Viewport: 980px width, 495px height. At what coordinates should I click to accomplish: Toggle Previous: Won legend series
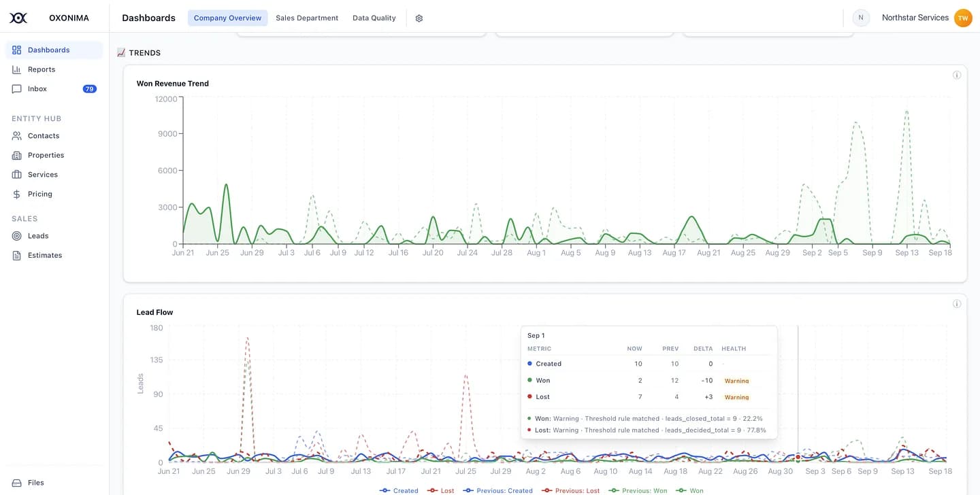638,490
